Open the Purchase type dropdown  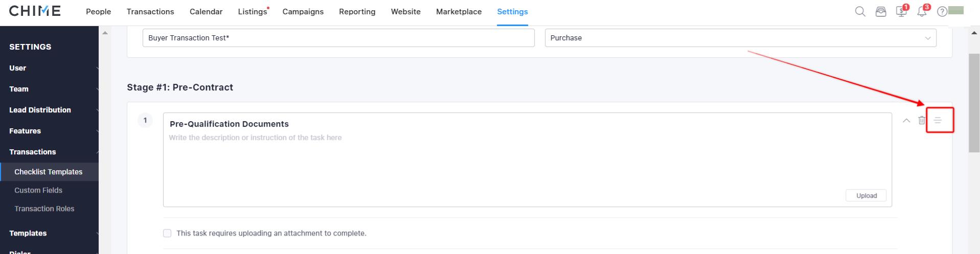[x=740, y=38]
